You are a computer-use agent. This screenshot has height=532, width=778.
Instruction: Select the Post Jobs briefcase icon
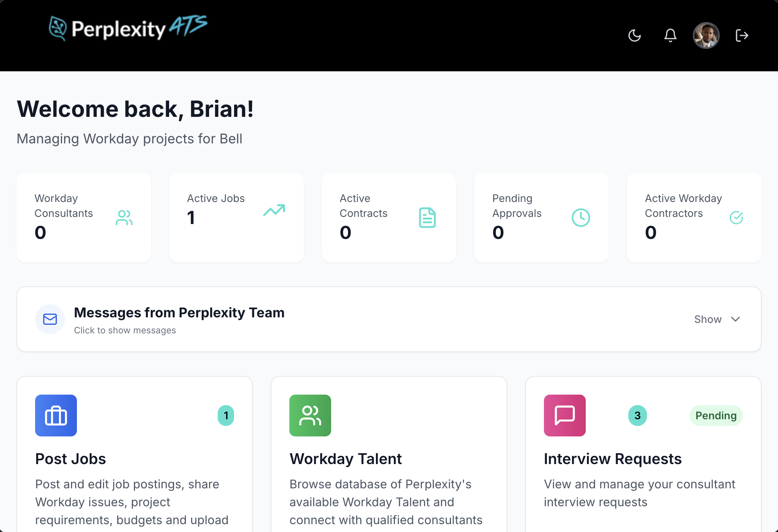56,416
